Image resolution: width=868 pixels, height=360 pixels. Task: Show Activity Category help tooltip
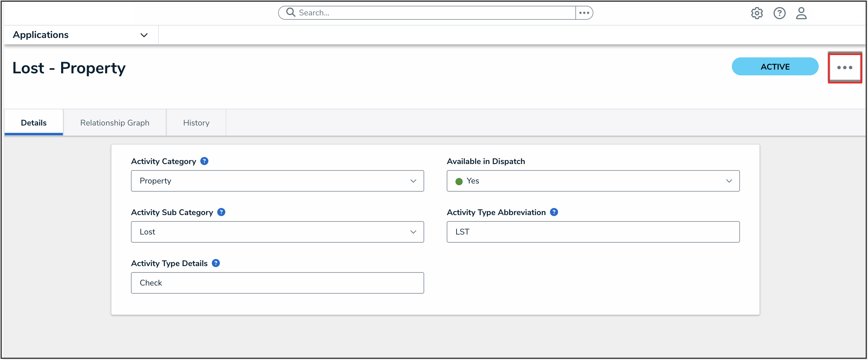point(204,161)
